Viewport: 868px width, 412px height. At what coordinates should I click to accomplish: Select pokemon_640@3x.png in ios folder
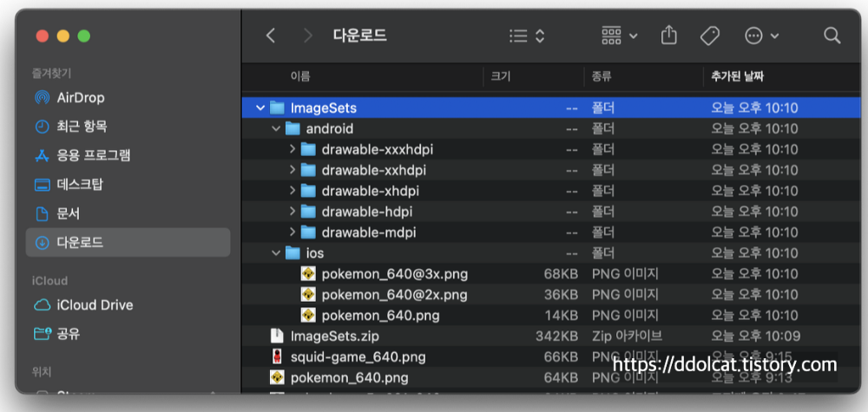(x=394, y=273)
